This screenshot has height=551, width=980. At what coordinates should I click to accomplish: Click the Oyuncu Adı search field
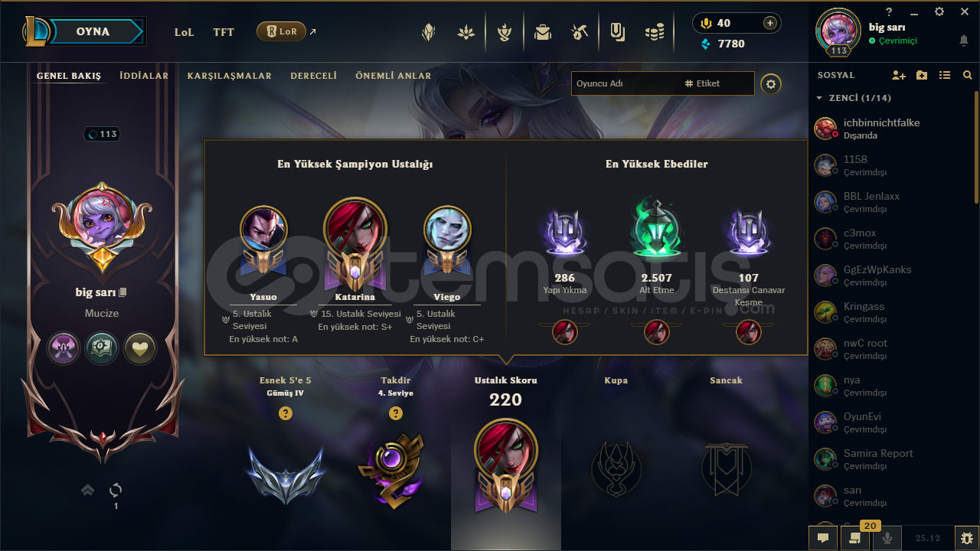(625, 83)
